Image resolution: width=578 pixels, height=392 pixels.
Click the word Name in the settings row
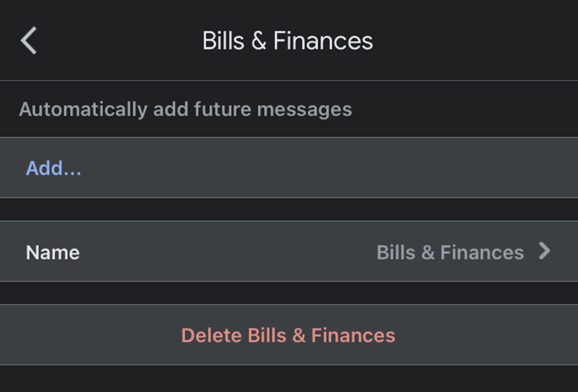click(x=53, y=252)
